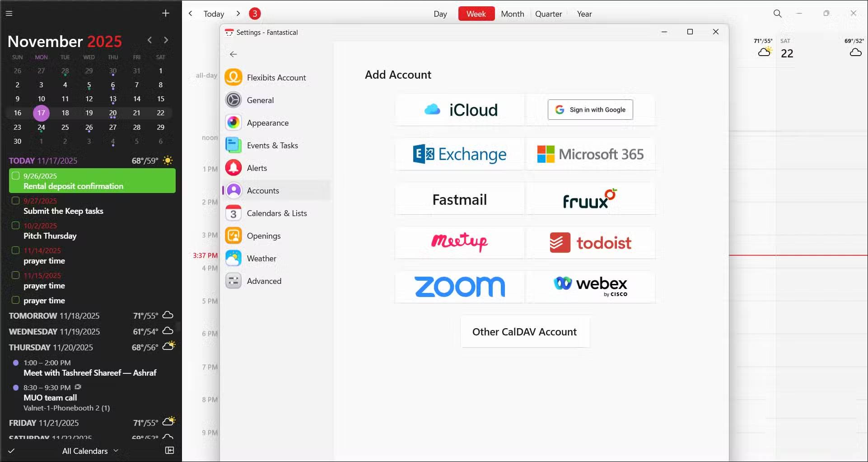Toggle the sidebar layout icon at bottom
Image resolution: width=868 pixels, height=462 pixels.
pos(170,450)
